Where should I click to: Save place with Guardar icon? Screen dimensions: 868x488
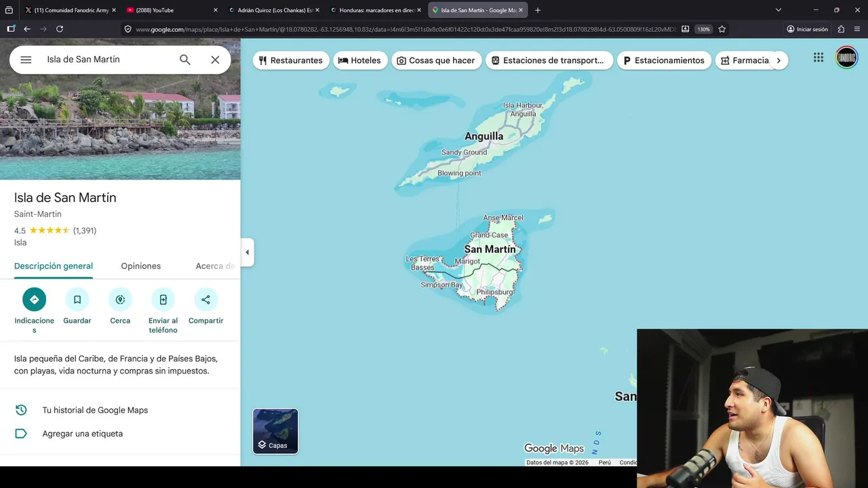(x=77, y=300)
